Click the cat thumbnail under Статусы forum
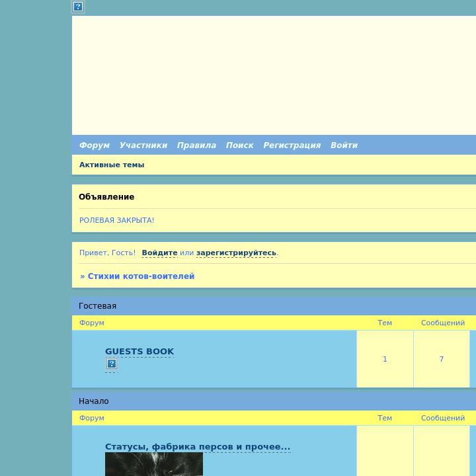The height and width of the screenshot is (476, 476). [154, 464]
